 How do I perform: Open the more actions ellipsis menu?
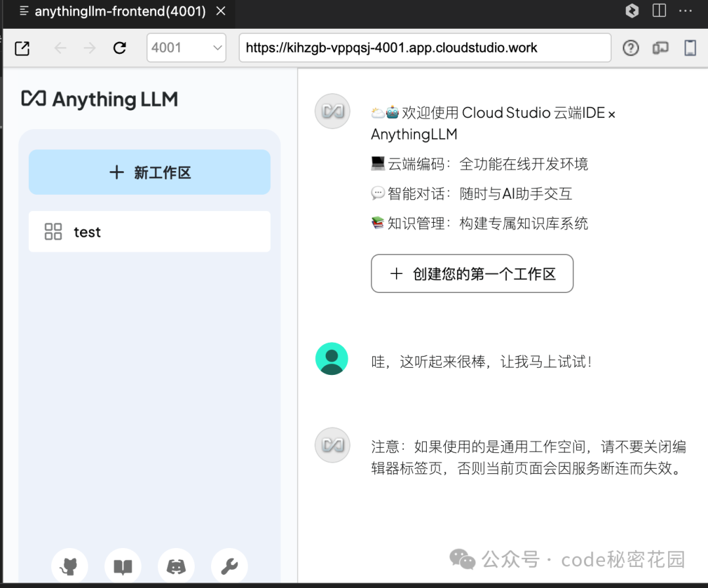coord(686,11)
